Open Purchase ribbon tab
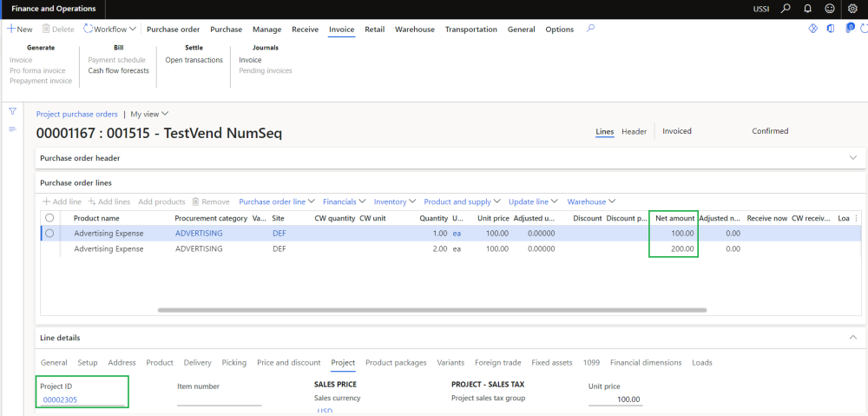Screen dimensions: 868x416 click(227, 30)
